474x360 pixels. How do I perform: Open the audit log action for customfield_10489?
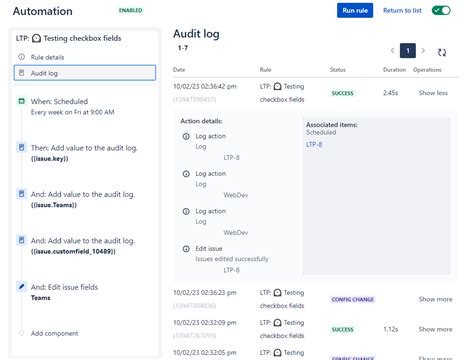pyautogui.click(x=83, y=245)
